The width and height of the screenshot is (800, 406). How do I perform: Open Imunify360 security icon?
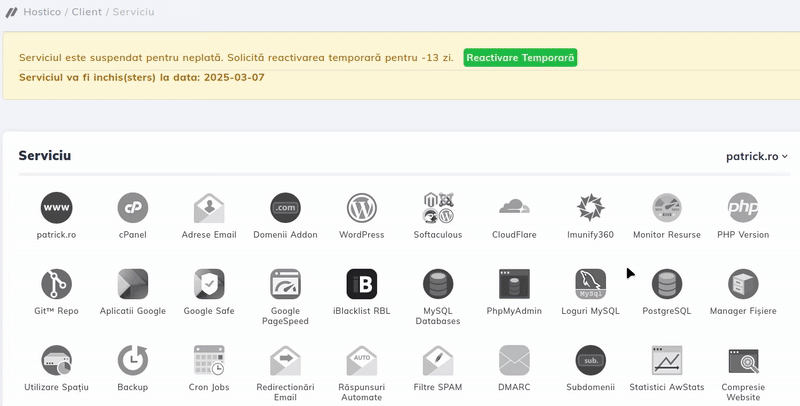tap(590, 208)
